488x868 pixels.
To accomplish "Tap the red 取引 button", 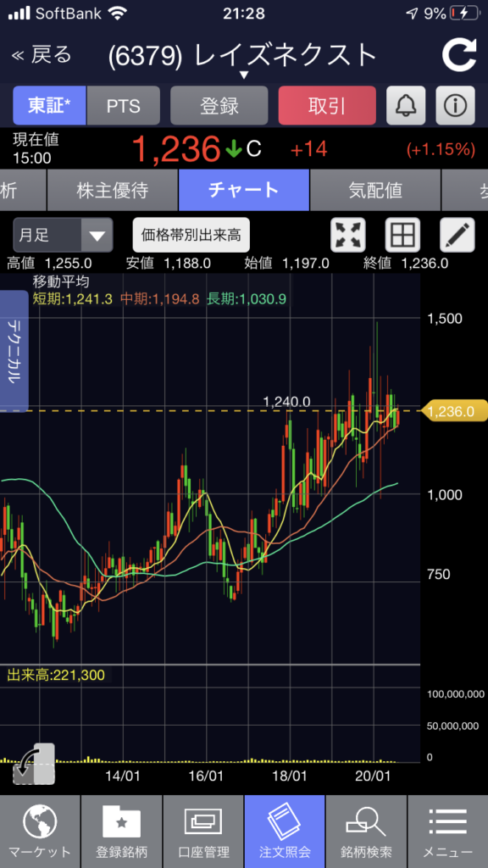I will click(327, 105).
